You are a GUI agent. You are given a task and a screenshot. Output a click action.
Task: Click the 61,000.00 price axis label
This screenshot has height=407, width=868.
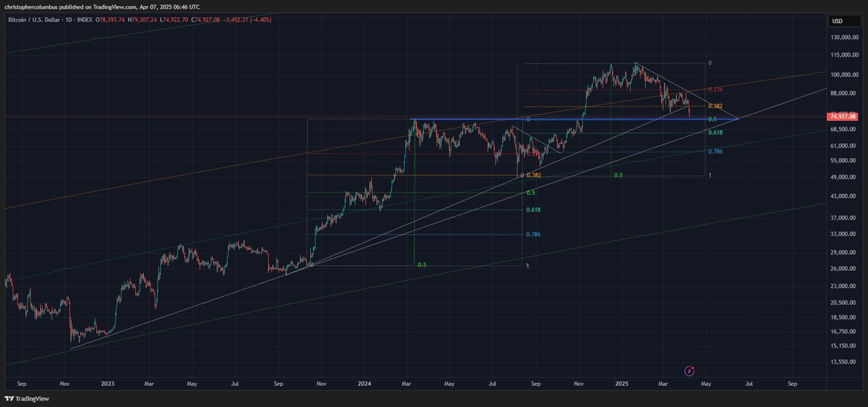click(x=843, y=146)
